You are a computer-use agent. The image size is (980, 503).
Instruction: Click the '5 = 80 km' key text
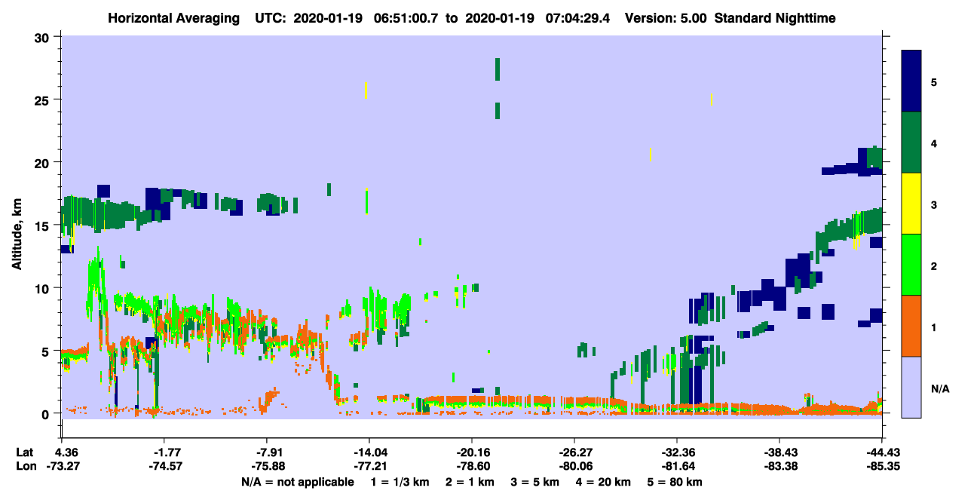pyautogui.click(x=675, y=482)
